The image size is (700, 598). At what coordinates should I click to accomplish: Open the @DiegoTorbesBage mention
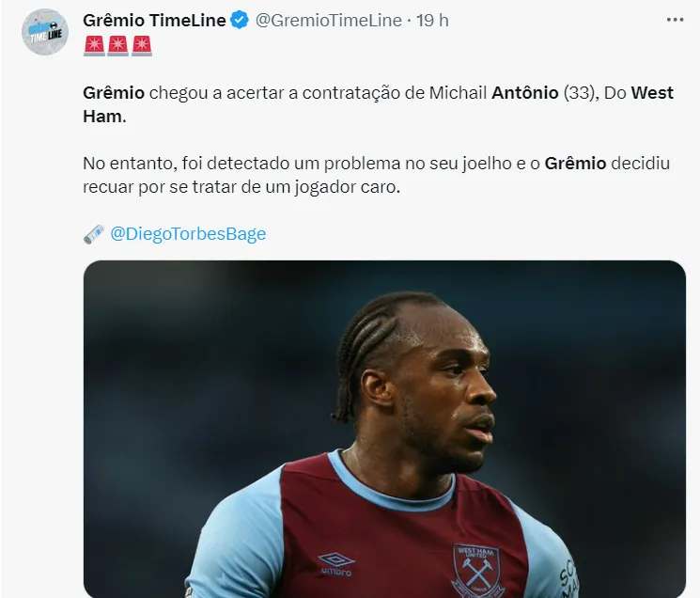coord(188,233)
